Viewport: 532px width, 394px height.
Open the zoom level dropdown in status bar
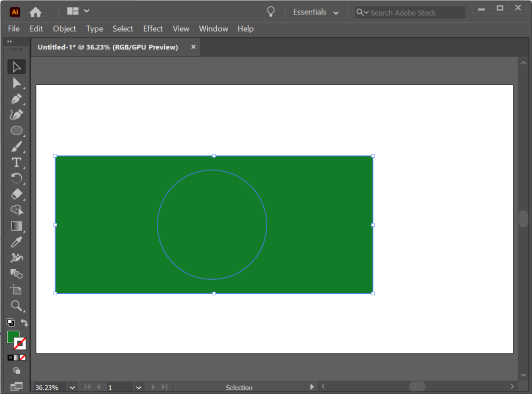pos(72,387)
